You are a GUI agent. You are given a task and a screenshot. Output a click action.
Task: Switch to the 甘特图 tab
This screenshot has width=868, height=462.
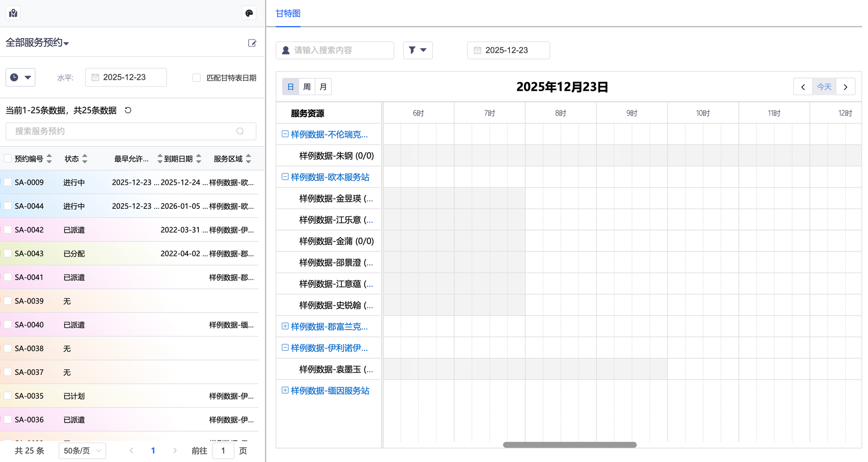[288, 13]
